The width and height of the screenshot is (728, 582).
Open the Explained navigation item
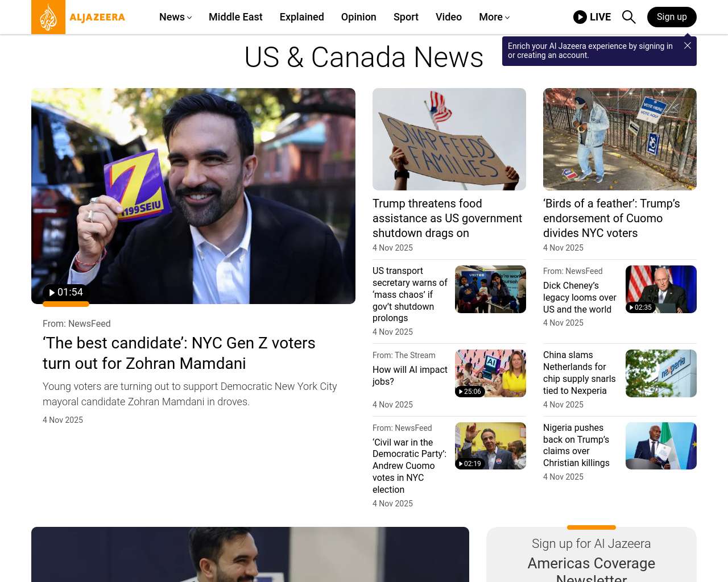click(x=301, y=17)
